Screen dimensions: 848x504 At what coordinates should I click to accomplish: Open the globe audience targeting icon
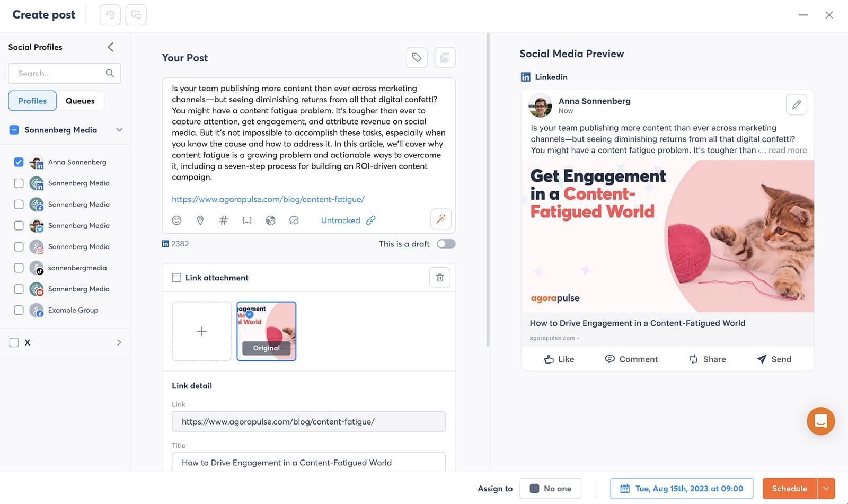[x=270, y=220]
